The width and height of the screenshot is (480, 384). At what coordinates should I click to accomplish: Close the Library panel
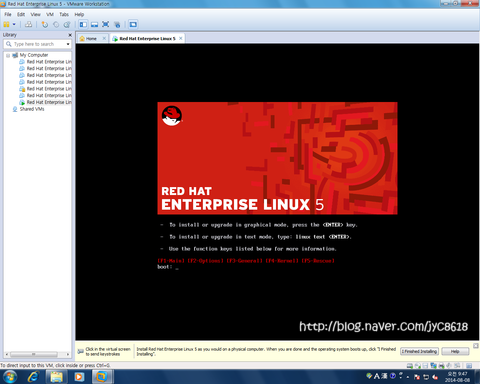pos(70,35)
